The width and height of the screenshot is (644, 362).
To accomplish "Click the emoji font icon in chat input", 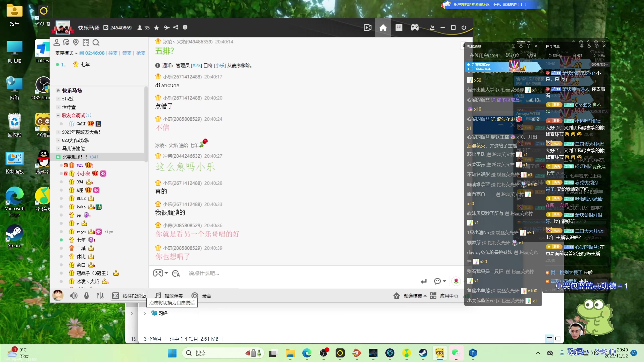I will coord(176,273).
